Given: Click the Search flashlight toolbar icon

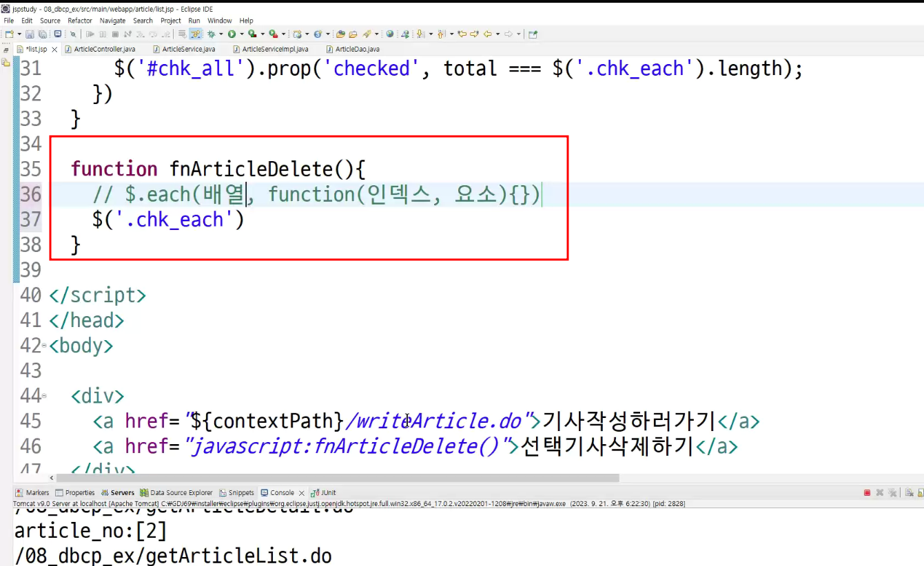Looking at the screenshot, I should pos(367,34).
